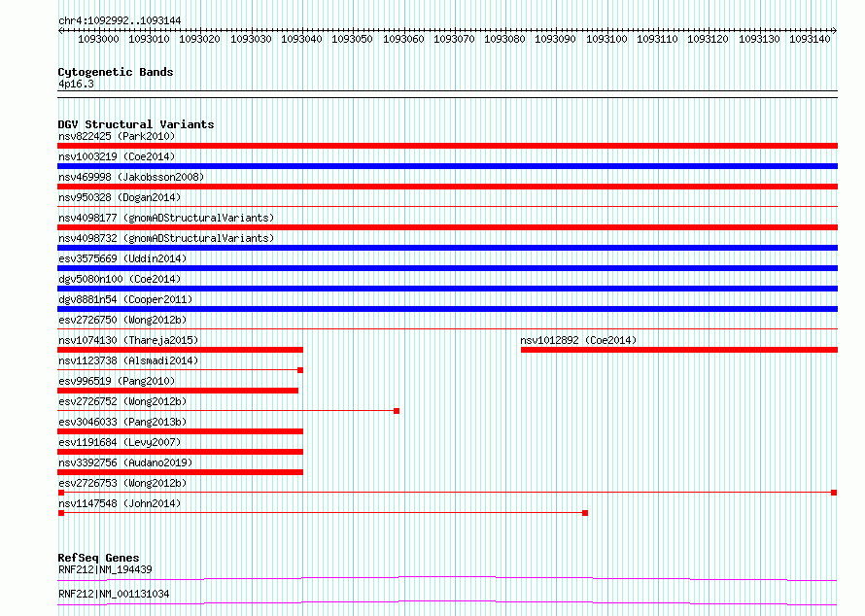Click the blue bar under nsv4098732

tap(447, 248)
